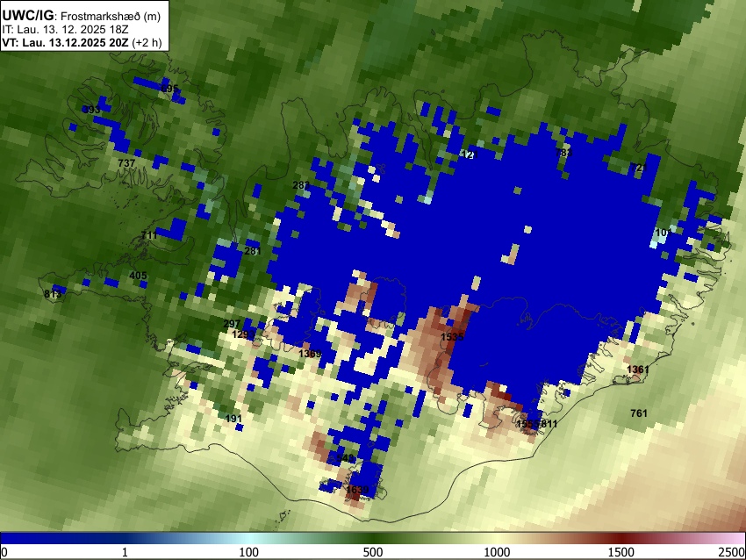Screen dimensions: 746x560
Task: Click the map value 121
Action: point(470,154)
